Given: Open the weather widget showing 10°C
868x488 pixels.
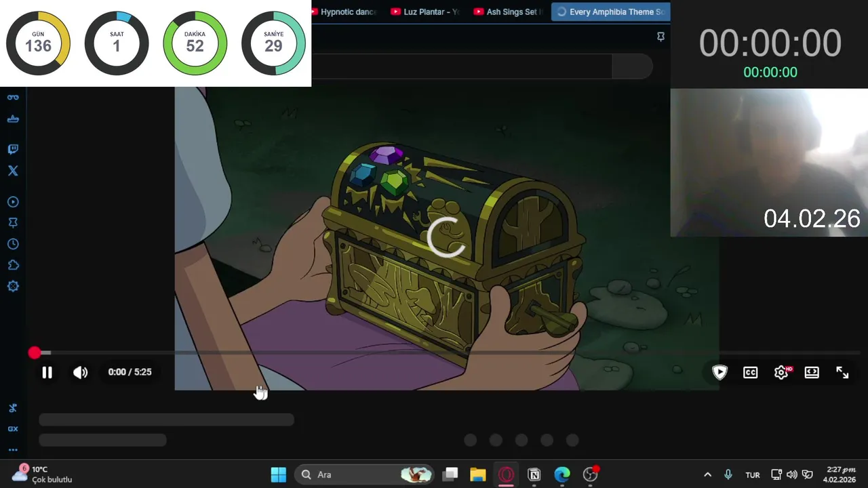Looking at the screenshot, I should 42,474.
